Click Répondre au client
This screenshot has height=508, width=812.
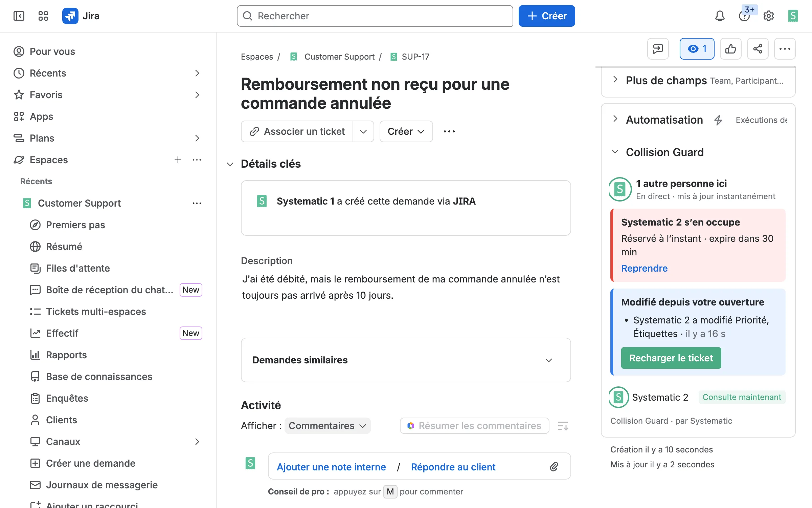[x=453, y=467]
